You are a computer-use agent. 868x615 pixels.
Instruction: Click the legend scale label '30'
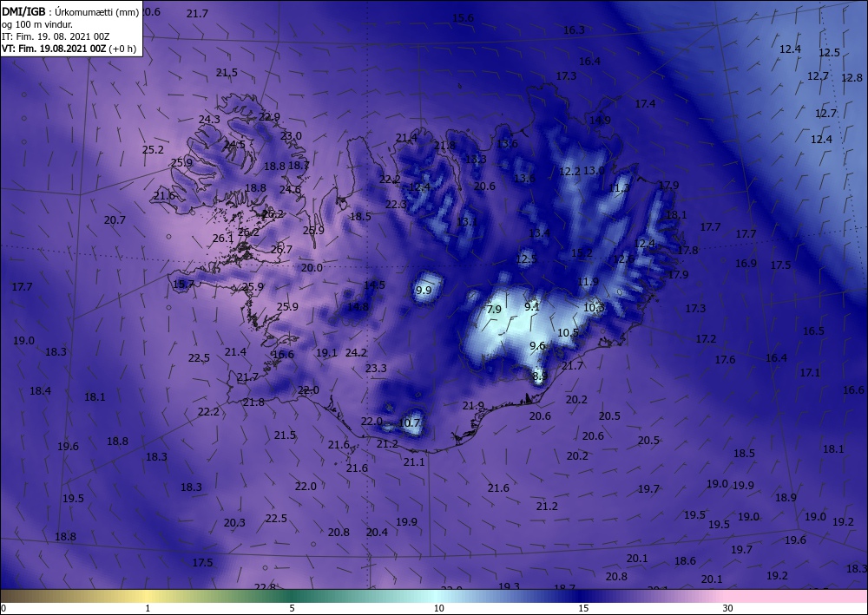(727, 608)
